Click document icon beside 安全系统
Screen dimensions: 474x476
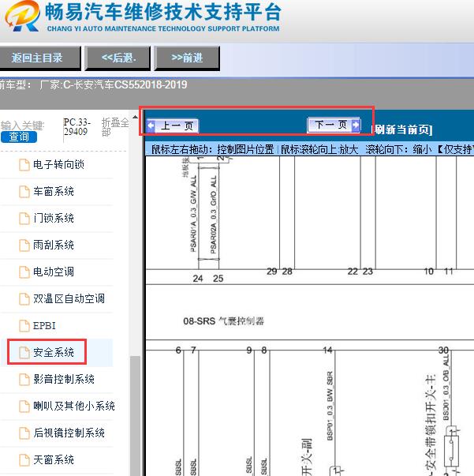click(24, 352)
